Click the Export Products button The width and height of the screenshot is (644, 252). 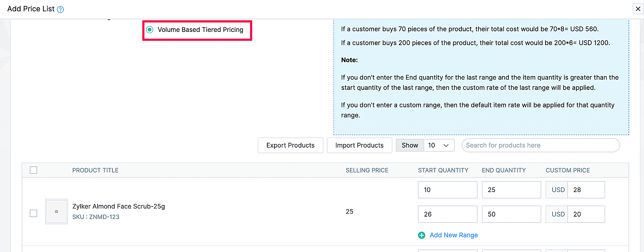[x=290, y=145]
